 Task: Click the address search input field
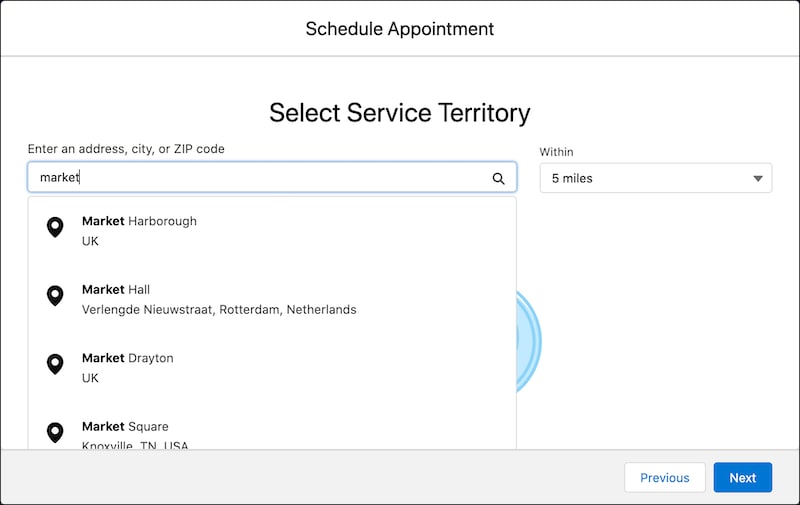[x=272, y=178]
